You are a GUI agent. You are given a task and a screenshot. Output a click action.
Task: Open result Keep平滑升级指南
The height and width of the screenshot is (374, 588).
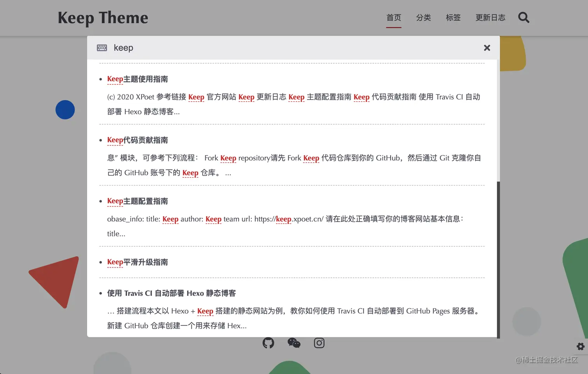coord(138,262)
